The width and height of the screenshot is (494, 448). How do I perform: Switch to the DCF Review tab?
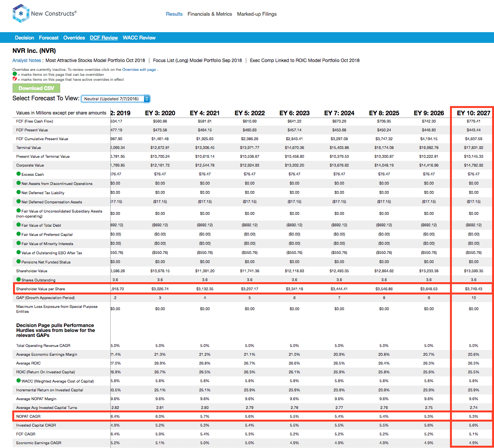tap(104, 38)
